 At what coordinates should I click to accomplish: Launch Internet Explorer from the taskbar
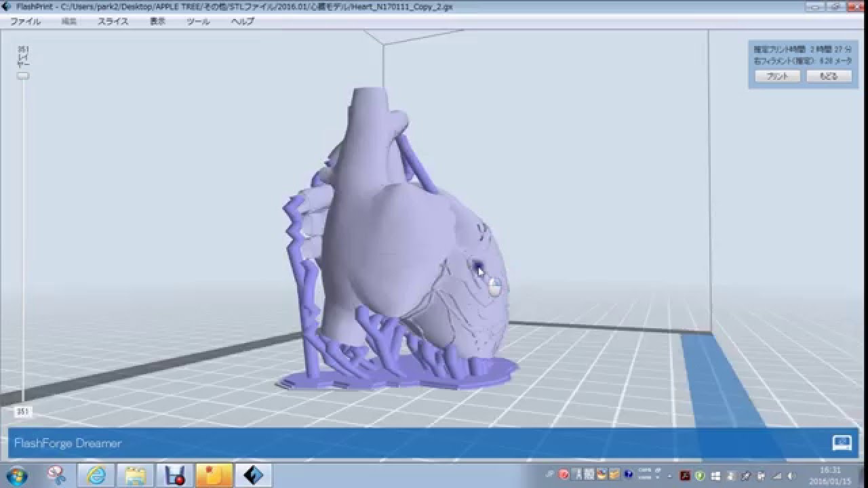(x=96, y=474)
